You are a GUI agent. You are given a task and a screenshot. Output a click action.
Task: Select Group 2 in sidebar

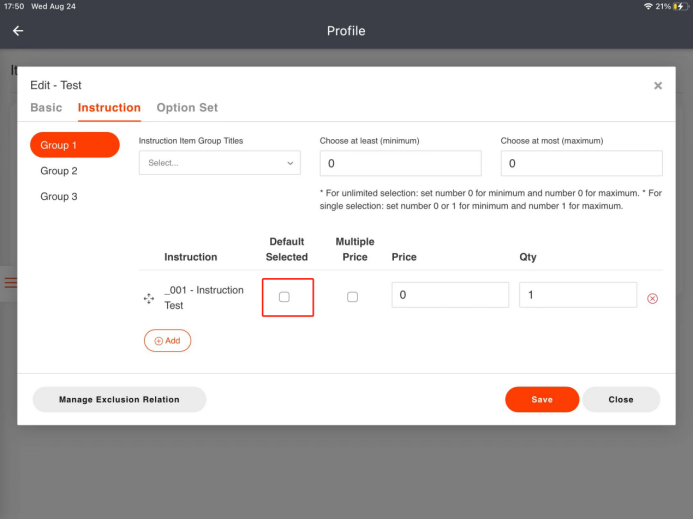59,171
